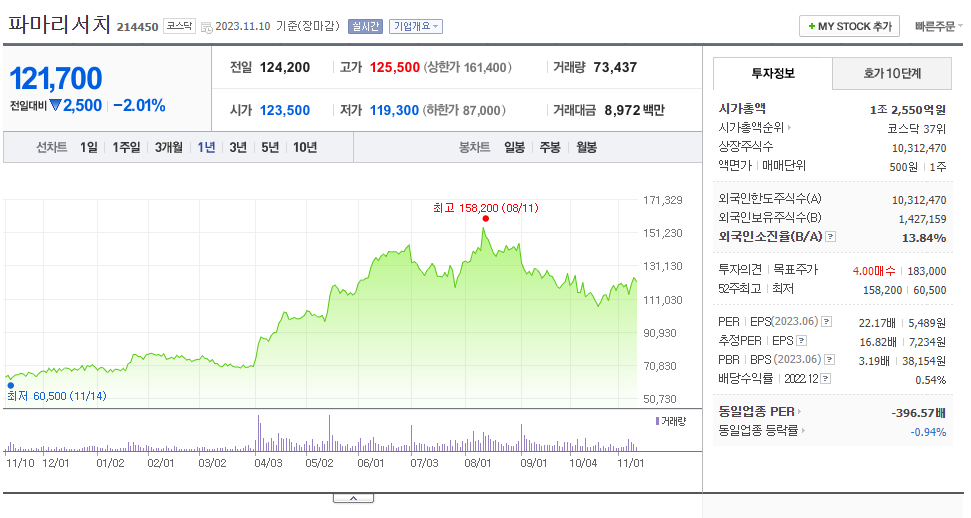
Task: Click the 13.84% foreign ownership ratio
Action: click(x=924, y=238)
